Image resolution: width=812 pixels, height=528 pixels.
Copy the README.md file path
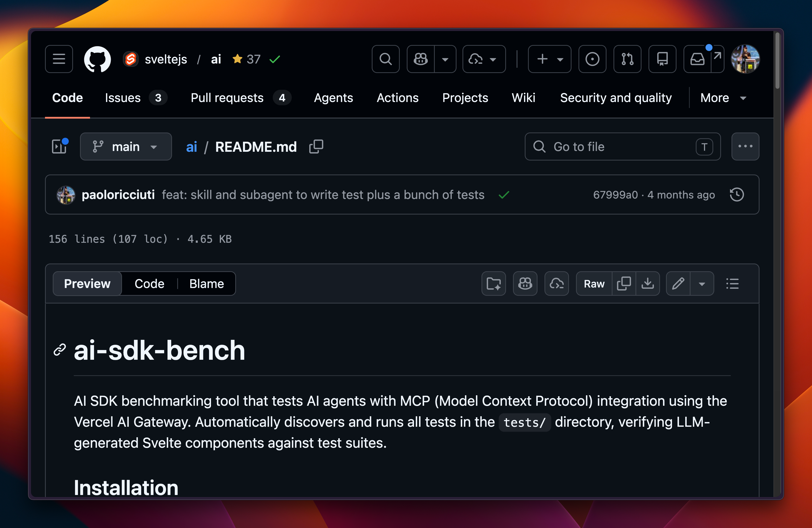pos(316,147)
